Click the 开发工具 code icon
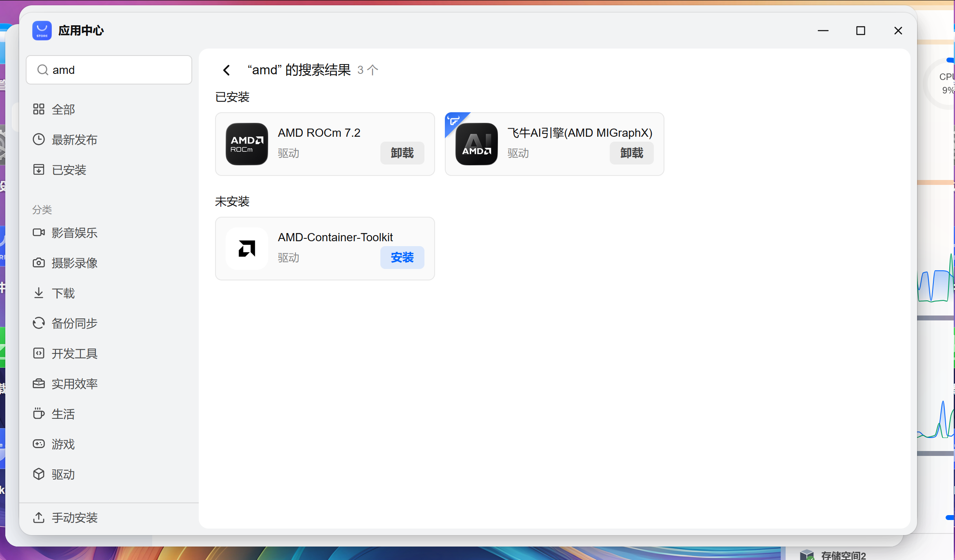 pyautogui.click(x=39, y=353)
